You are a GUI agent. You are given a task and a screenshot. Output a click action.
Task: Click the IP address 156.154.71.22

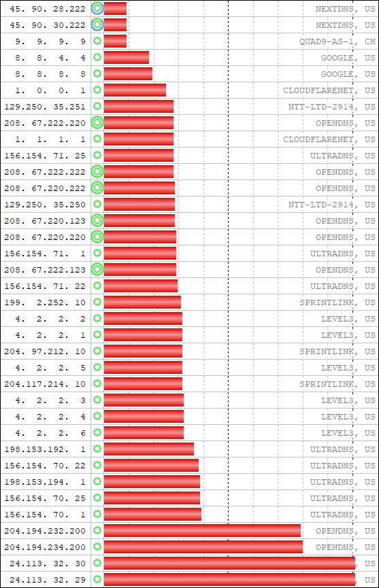click(x=45, y=286)
